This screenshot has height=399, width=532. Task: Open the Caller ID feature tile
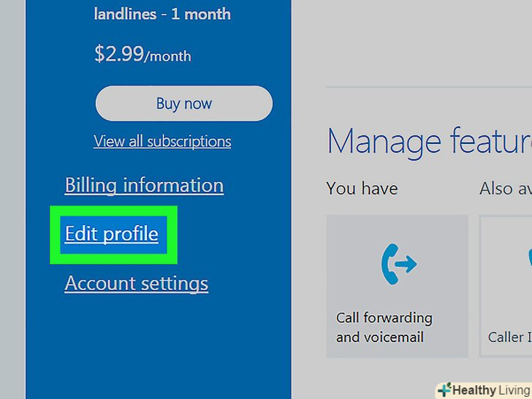506,286
